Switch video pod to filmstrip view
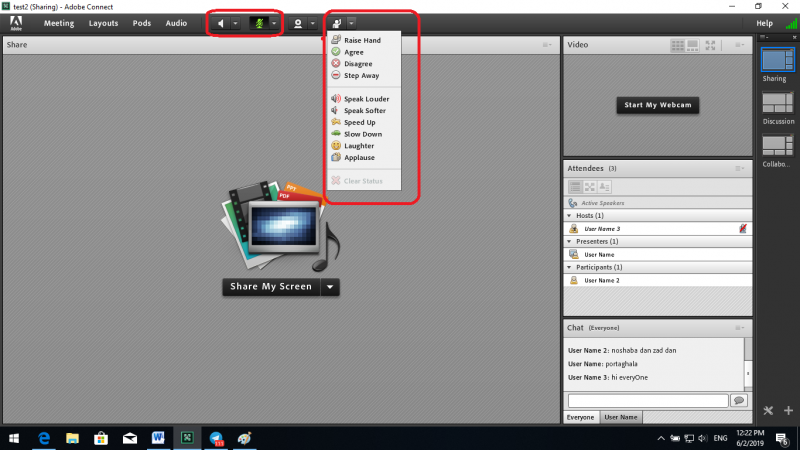 click(694, 45)
